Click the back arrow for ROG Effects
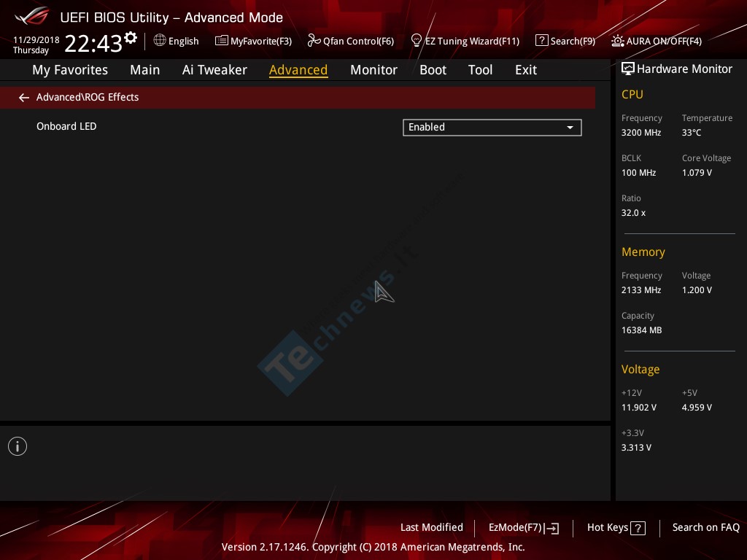This screenshot has width=747, height=560. (24, 98)
